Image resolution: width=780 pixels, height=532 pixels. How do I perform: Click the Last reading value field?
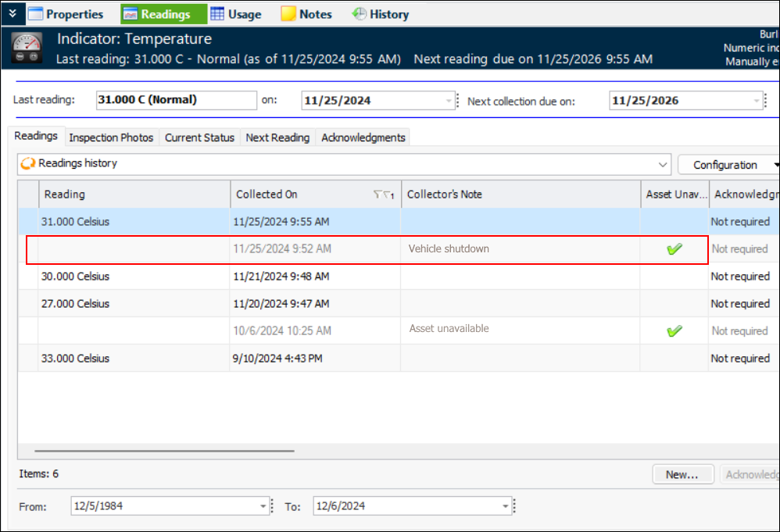[x=176, y=100]
